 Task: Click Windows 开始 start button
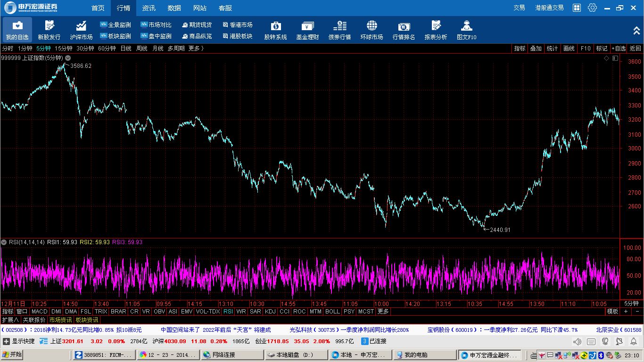(12, 355)
